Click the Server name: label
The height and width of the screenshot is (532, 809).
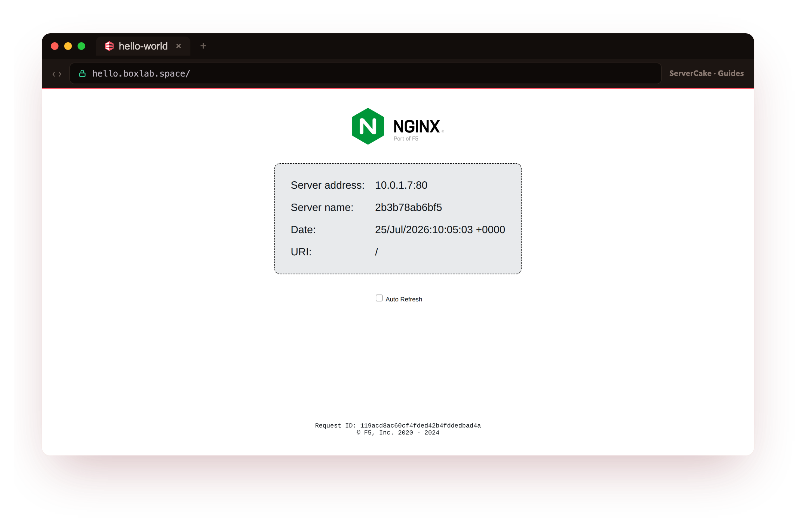point(322,207)
